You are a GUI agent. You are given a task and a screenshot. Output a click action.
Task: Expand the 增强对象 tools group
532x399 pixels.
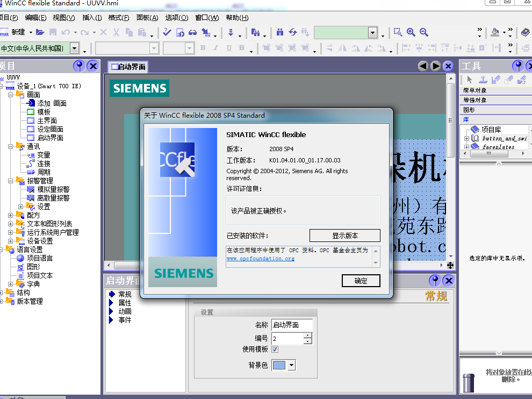[475, 100]
